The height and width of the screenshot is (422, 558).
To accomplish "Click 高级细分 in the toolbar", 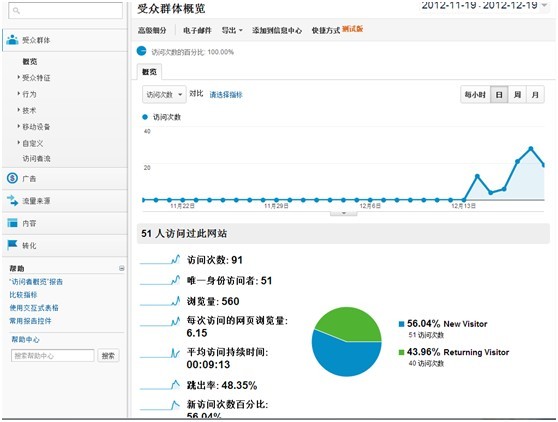I will [x=152, y=31].
